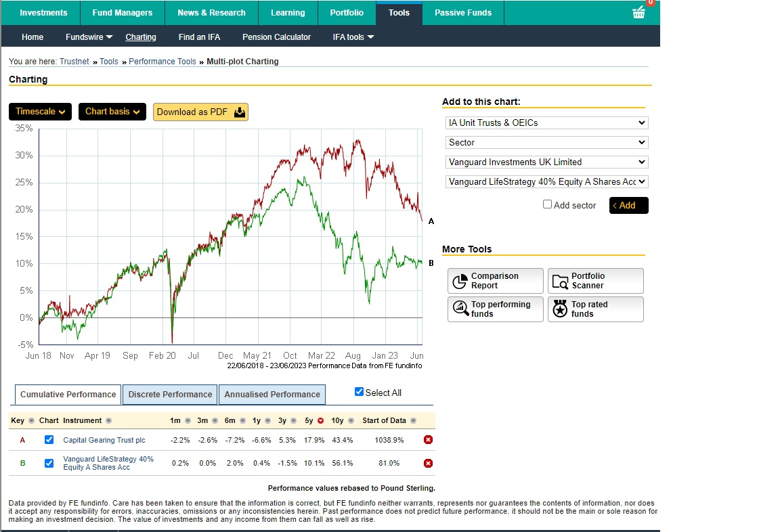
Task: Go to Home in sub-navigation
Action: [32, 37]
